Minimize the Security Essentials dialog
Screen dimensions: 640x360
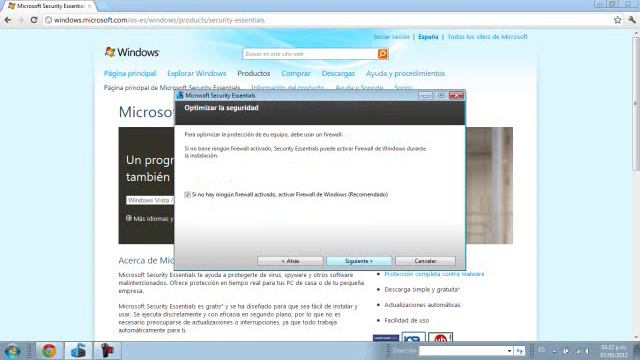coord(425,96)
